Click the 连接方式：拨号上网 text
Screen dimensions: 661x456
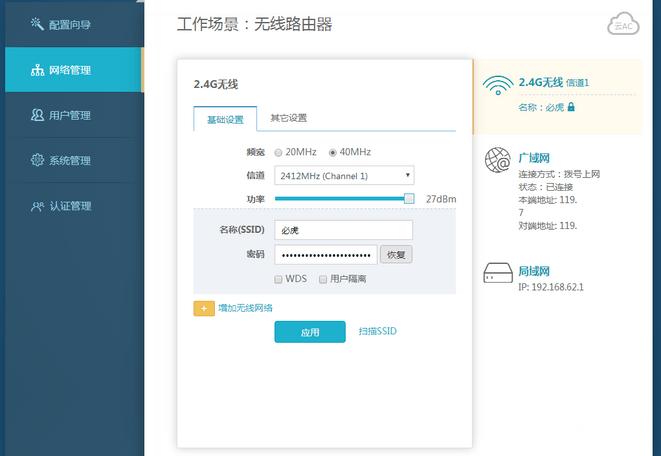coord(559,174)
